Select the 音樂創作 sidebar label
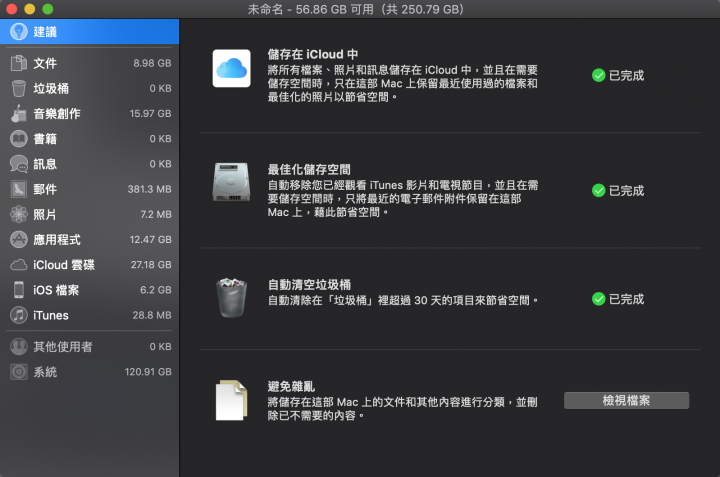Viewport: 720px width, 477px height. 57,113
